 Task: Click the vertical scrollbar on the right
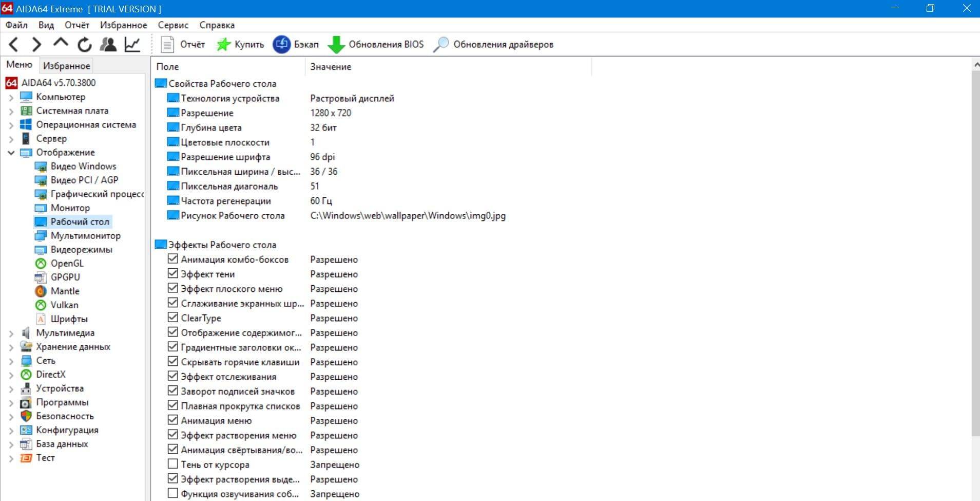point(975,257)
